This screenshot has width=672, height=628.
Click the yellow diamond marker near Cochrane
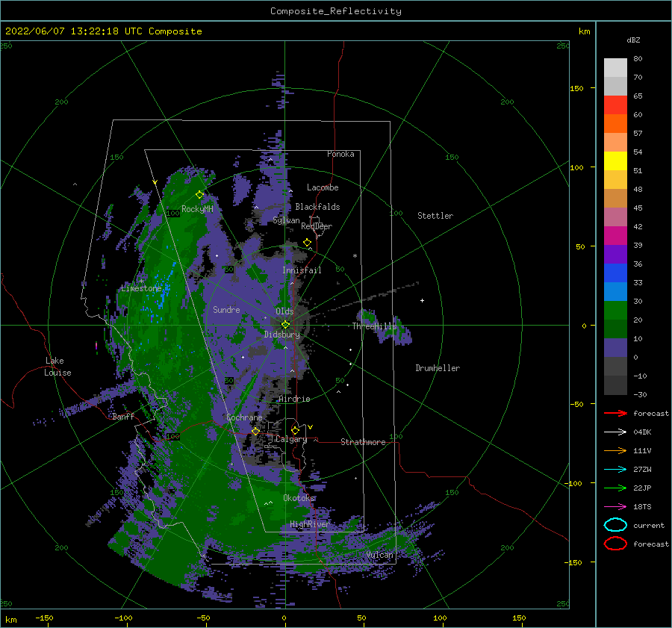tap(255, 431)
